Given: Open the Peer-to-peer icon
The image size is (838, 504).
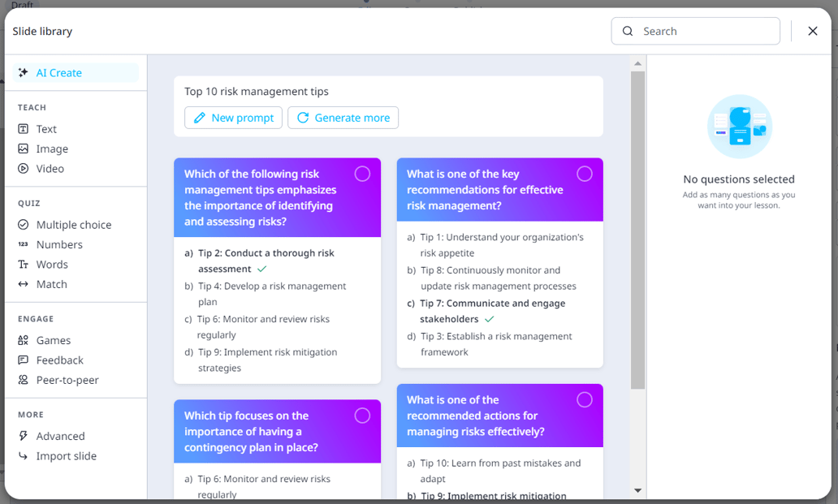Looking at the screenshot, I should (x=24, y=381).
